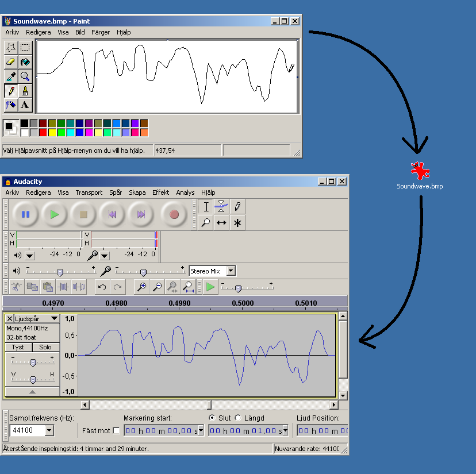
Task: Pick the Color Picker eyedropper in Paint
Action: (x=11, y=76)
